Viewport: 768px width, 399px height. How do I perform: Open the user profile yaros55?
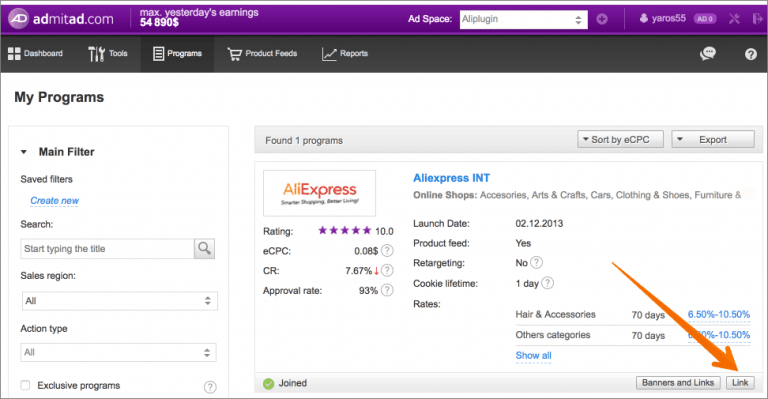663,19
